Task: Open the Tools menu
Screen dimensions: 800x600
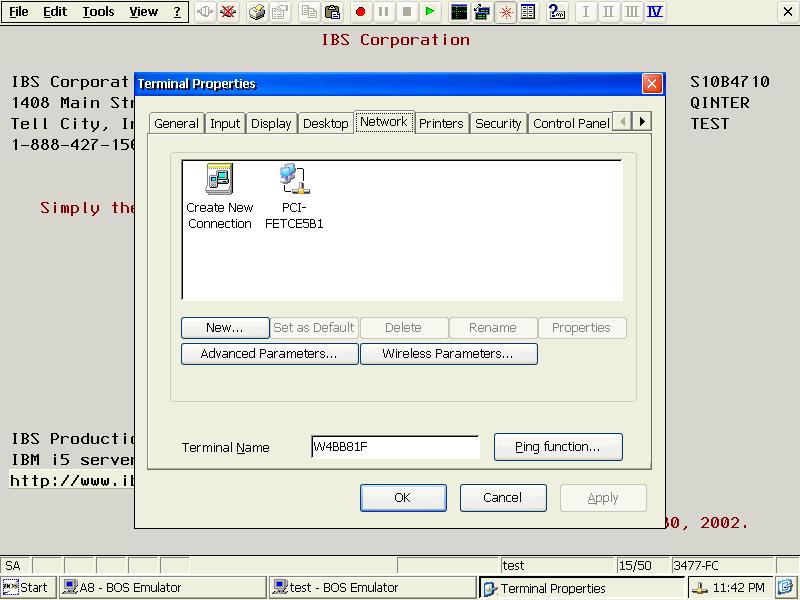Action: pyautogui.click(x=98, y=12)
